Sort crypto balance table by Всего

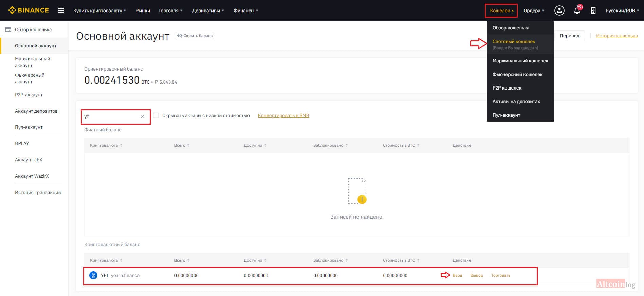point(182,260)
